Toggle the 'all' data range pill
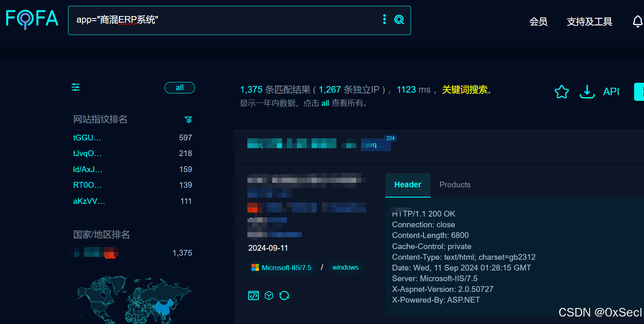Viewport: 644px width, 324px height. pos(179,87)
